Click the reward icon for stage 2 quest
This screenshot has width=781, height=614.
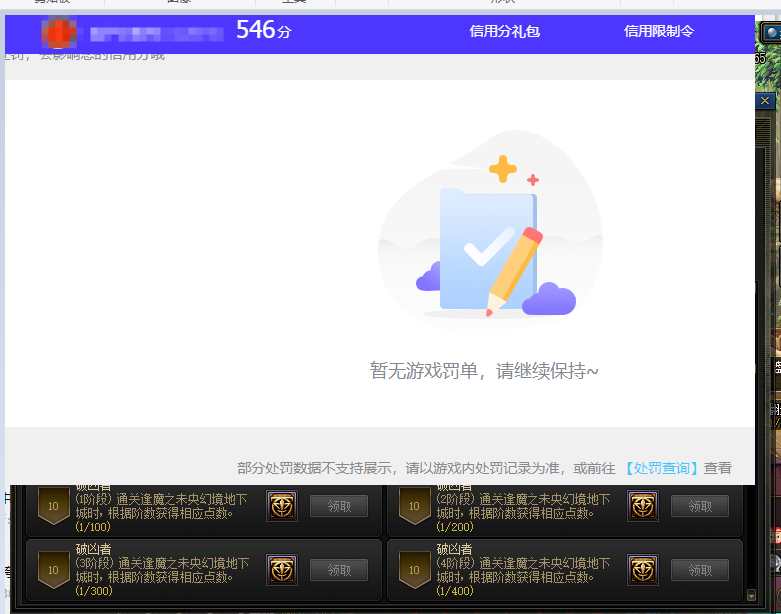coord(642,507)
